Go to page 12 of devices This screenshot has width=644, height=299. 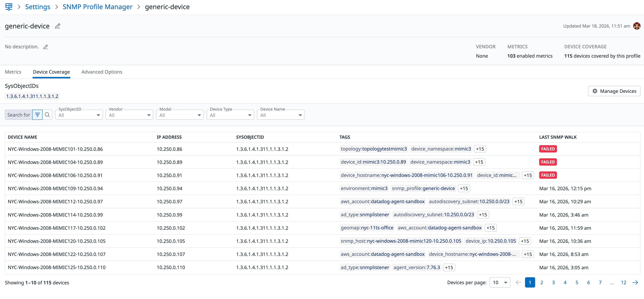pyautogui.click(x=624, y=283)
